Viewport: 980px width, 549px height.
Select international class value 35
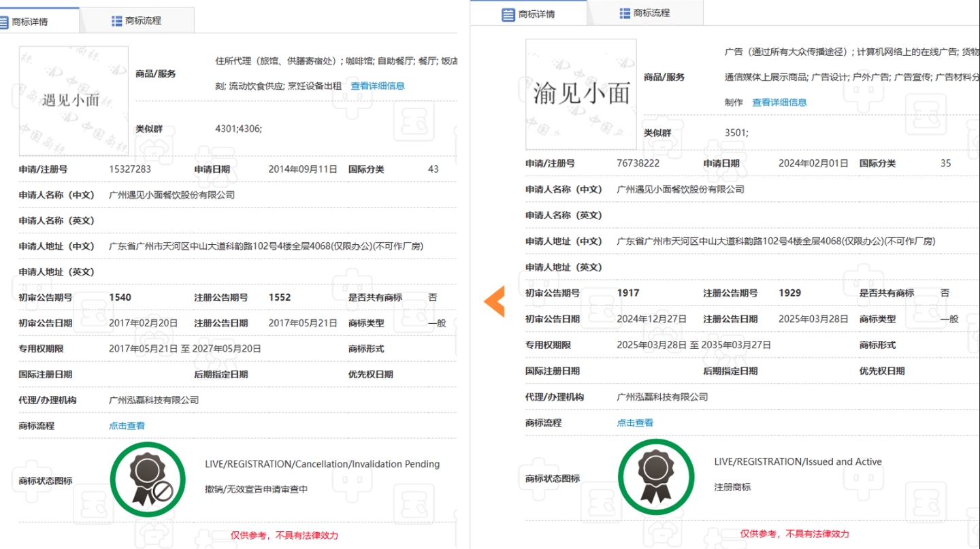946,163
